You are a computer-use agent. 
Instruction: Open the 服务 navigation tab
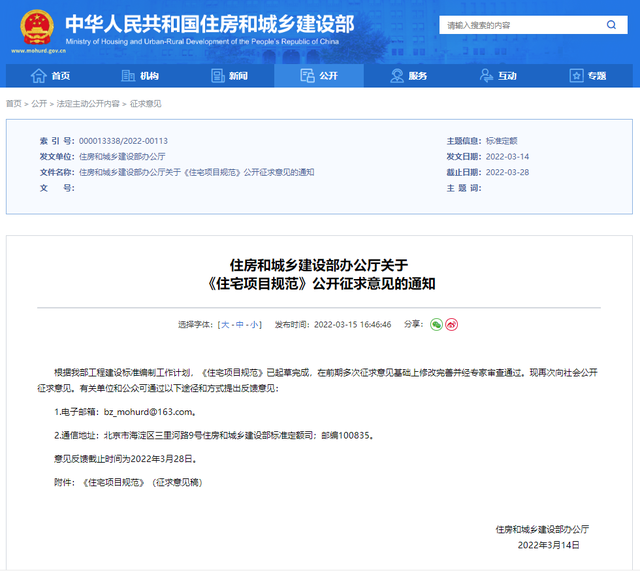pyautogui.click(x=409, y=76)
